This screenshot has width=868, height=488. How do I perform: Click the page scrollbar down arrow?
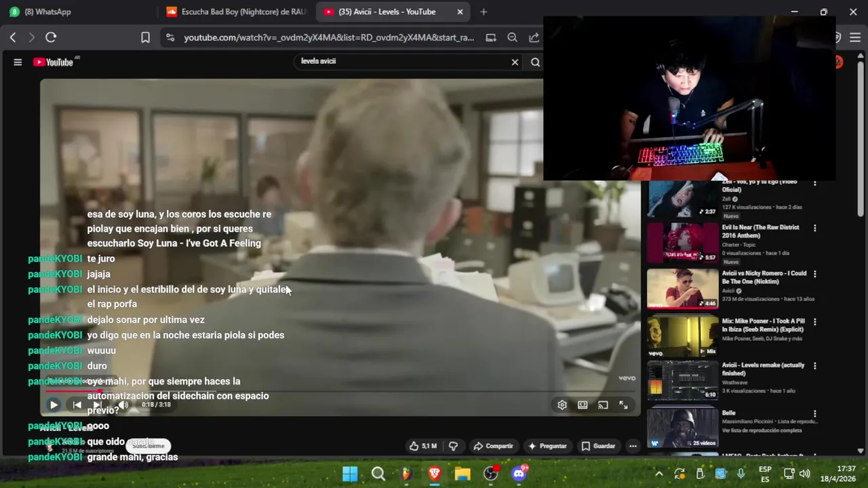coord(861,451)
